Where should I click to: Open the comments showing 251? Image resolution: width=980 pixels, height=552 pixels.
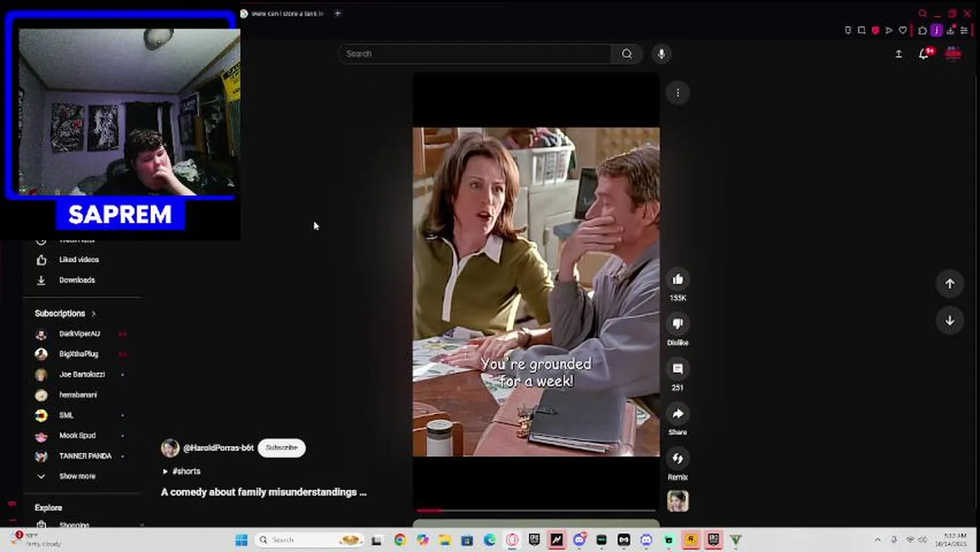pyautogui.click(x=678, y=369)
